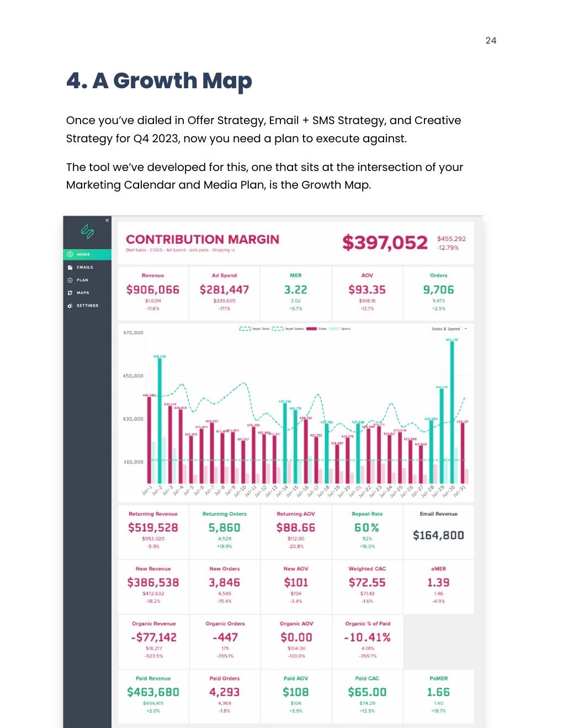Image resolution: width=563 pixels, height=728 pixels.
Task: Toggle the Sales legend series
Action: [x=317, y=329]
